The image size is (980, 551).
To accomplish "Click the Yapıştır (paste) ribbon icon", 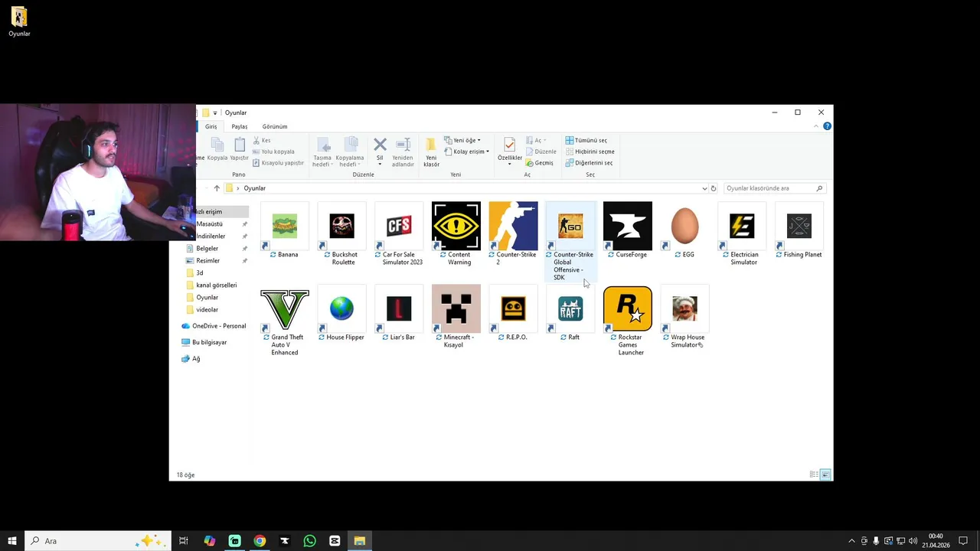I will 240,149.
